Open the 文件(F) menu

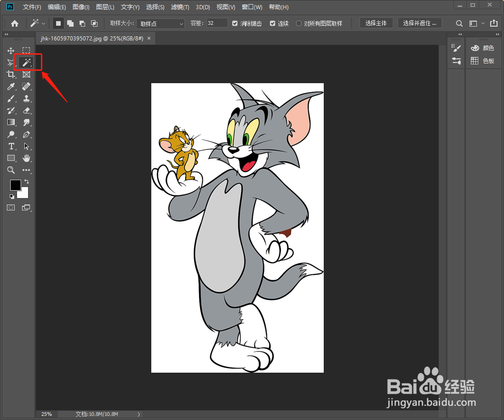(x=32, y=7)
